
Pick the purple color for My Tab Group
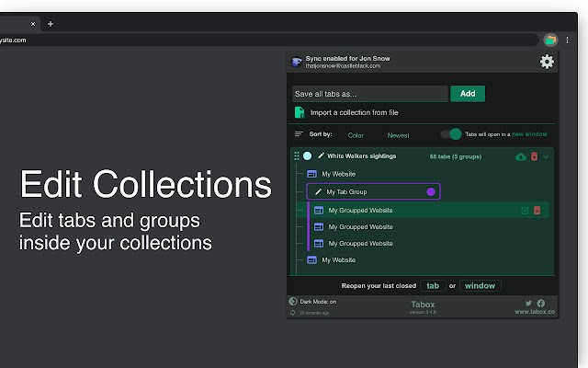[431, 191]
